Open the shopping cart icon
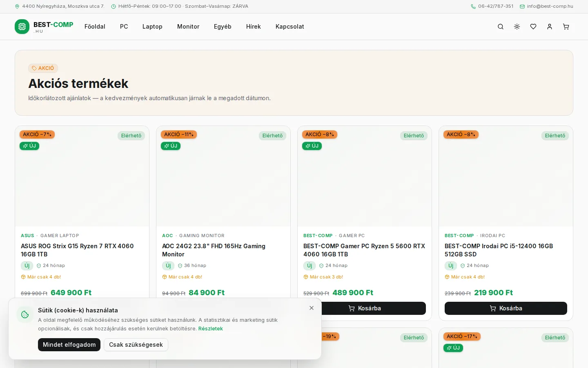The image size is (588, 368). coord(566,27)
